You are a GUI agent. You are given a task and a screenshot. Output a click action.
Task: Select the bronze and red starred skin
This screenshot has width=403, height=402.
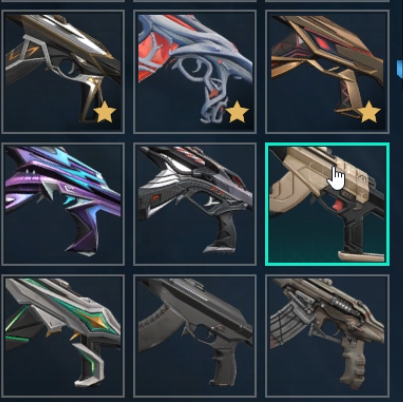click(x=327, y=71)
